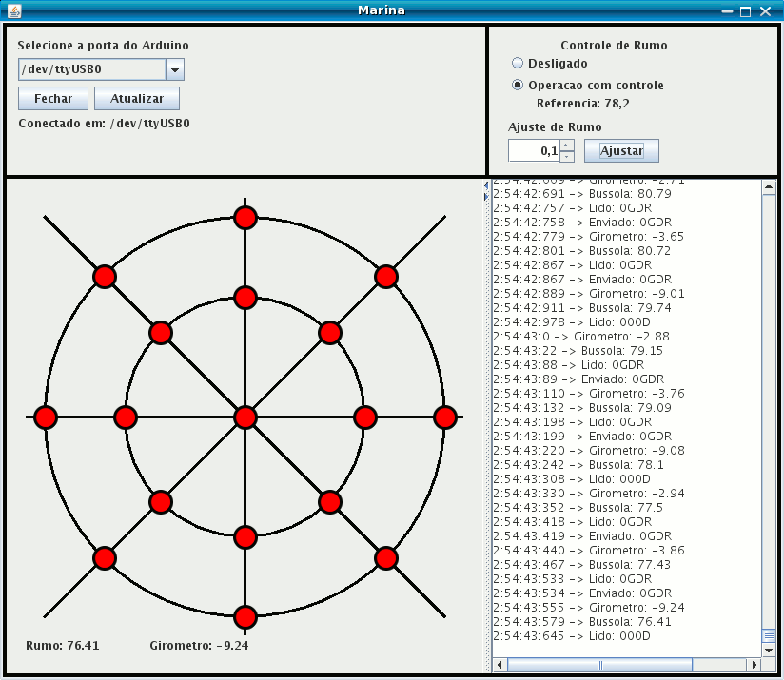
Task: Click the log's horizontal scrollbar thumb
Action: [x=599, y=665]
